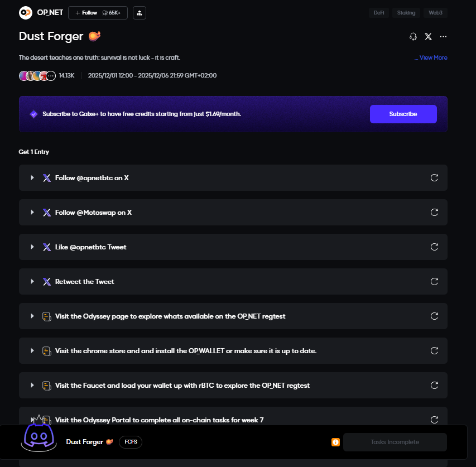
Task: Expand the Visit the Odyssey page task
Action: (x=32, y=316)
